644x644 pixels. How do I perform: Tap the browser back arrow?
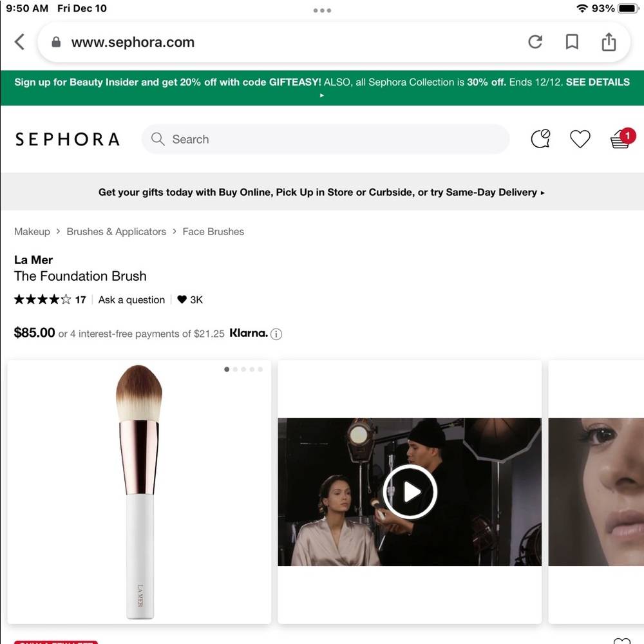[x=19, y=42]
